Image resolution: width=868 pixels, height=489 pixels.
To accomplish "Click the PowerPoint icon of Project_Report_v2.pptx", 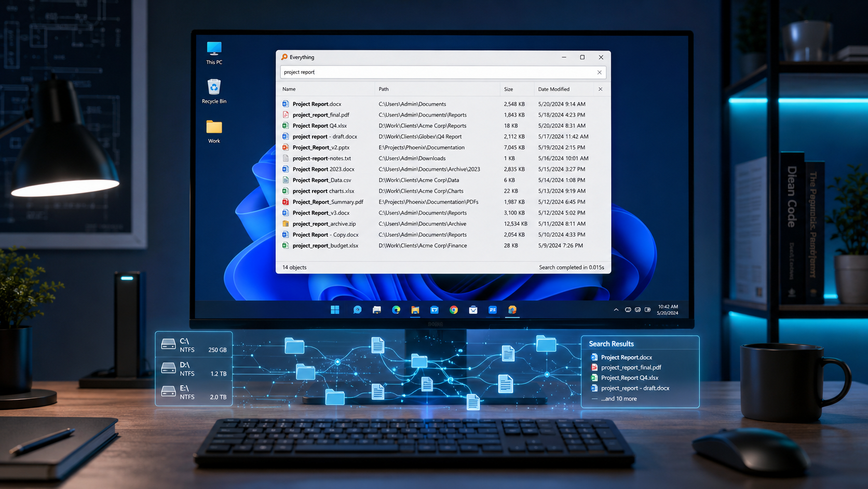I will point(286,148).
